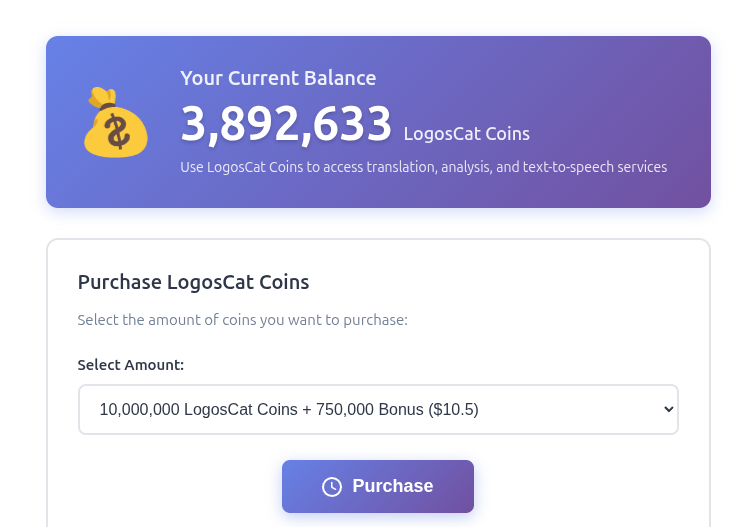756x527 pixels.
Task: Click 'Select the amount of coins' instruction text
Action: click(242, 320)
